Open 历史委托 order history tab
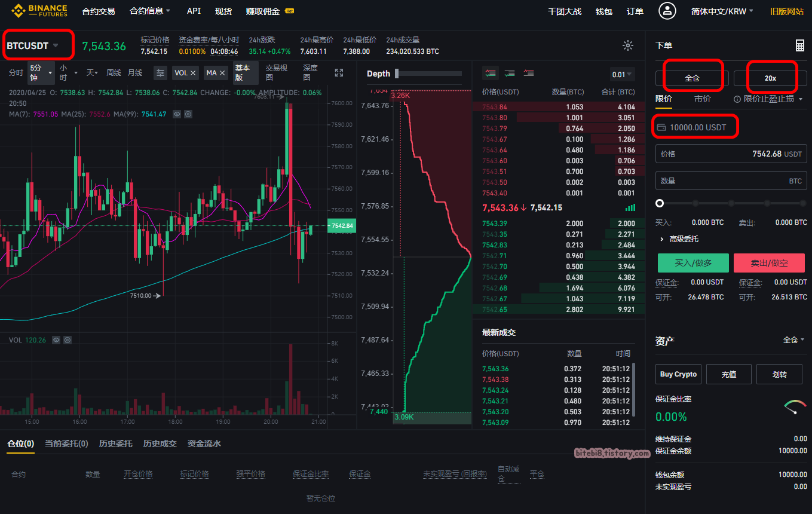812x514 pixels. (116, 443)
